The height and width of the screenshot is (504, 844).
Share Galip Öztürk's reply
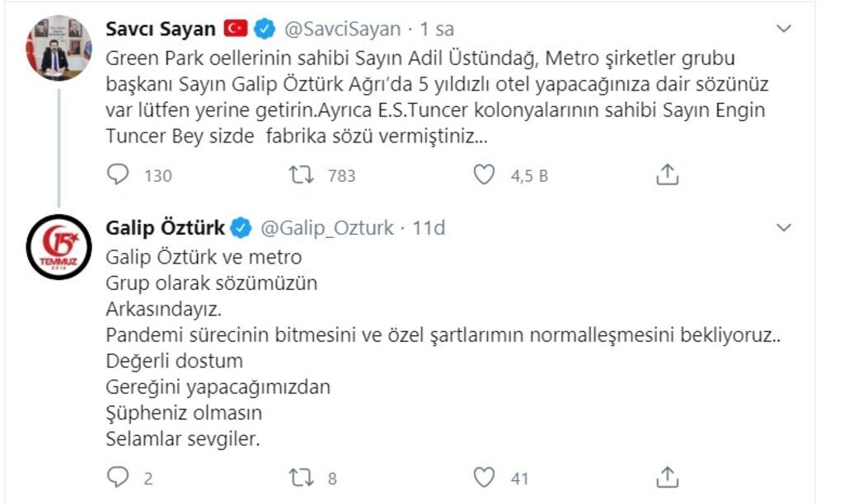click(666, 477)
